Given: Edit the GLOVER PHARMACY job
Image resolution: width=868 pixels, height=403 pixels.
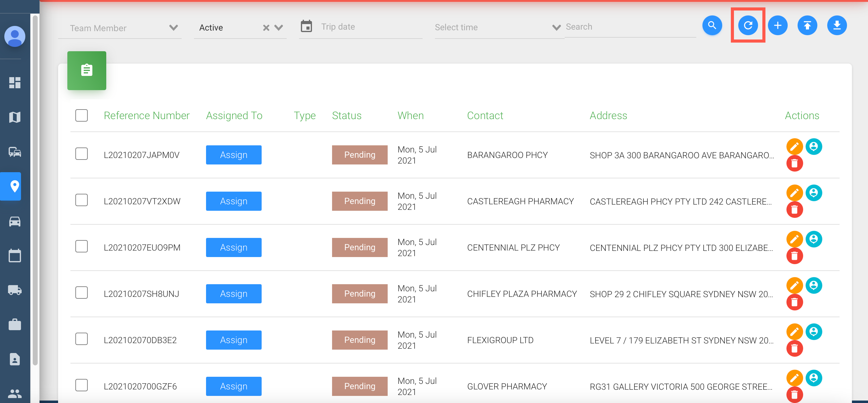Looking at the screenshot, I should click(794, 378).
